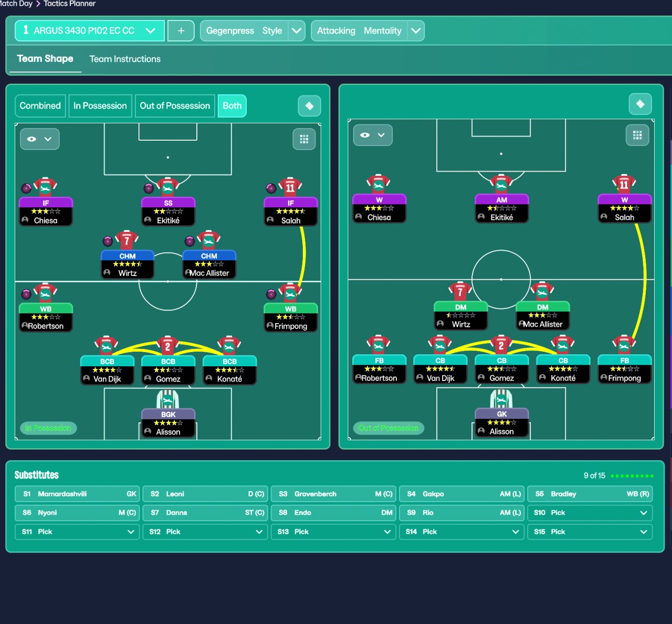The height and width of the screenshot is (624, 672).
Task: Click the player profile icon next to Van Dijk BCB
Action: tap(87, 378)
